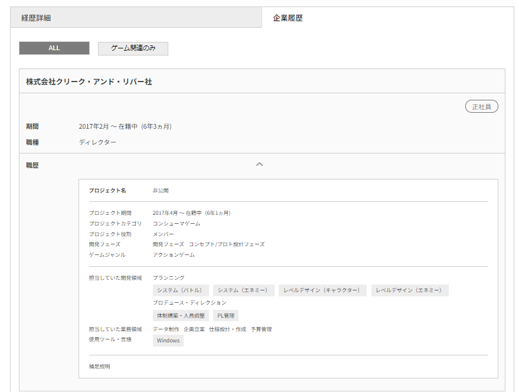Click the Windows tool tag

coord(168,341)
